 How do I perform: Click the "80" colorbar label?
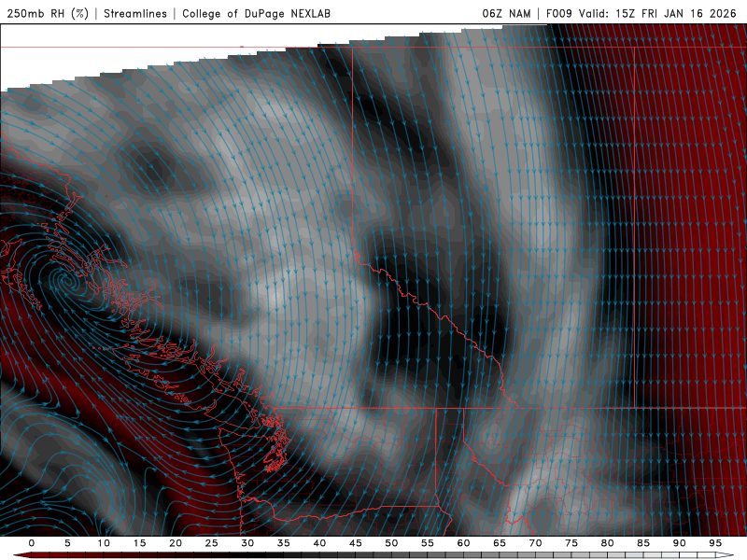pyautogui.click(x=607, y=543)
